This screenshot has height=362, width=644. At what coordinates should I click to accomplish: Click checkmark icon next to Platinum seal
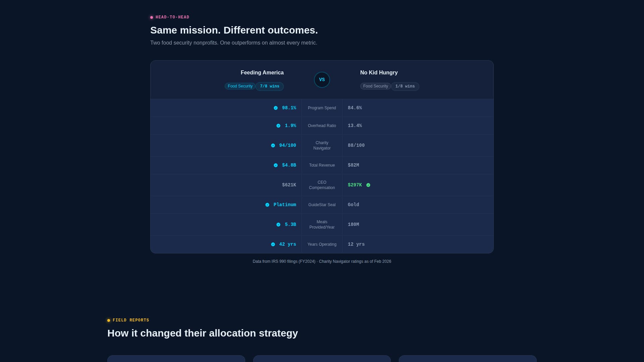click(x=267, y=205)
